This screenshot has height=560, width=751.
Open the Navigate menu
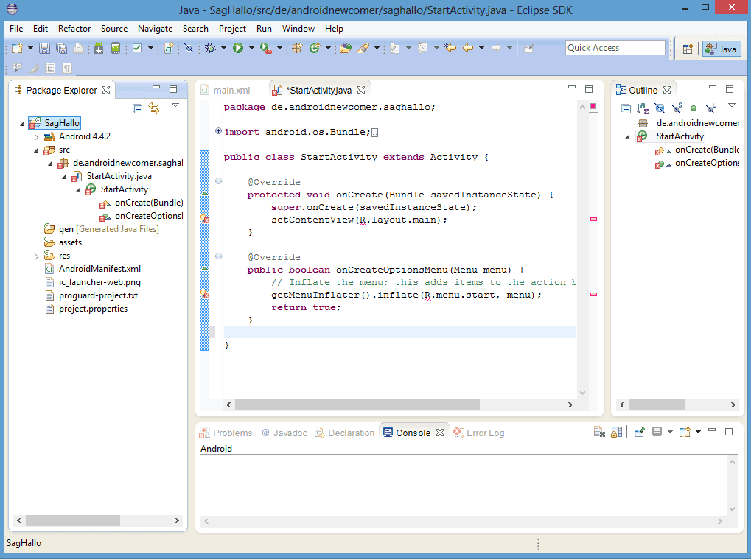click(x=155, y=29)
